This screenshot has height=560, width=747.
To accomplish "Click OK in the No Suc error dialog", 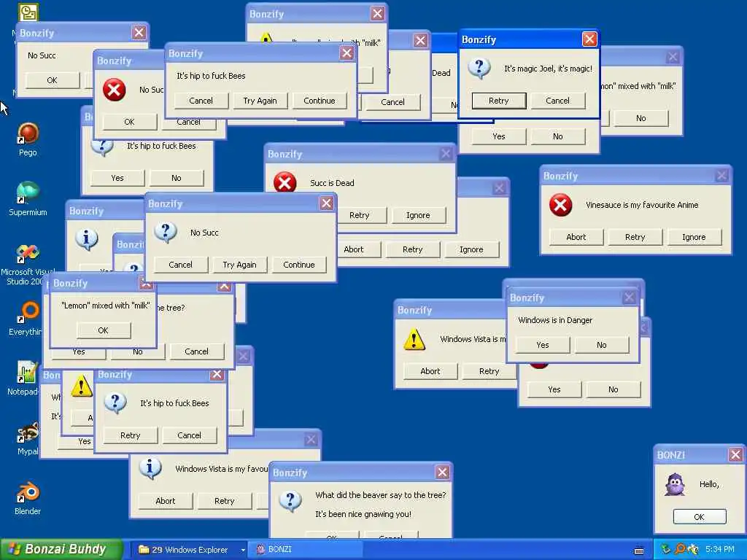I will pyautogui.click(x=130, y=122).
